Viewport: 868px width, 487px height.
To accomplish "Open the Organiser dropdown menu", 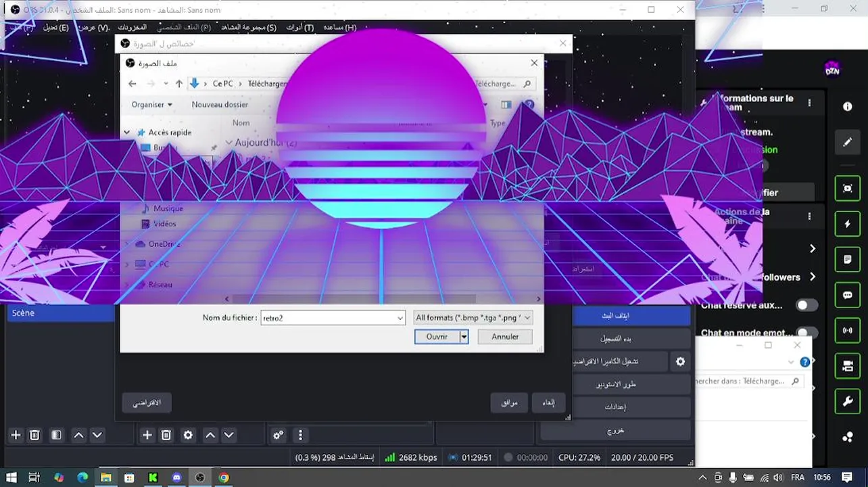I will (151, 104).
